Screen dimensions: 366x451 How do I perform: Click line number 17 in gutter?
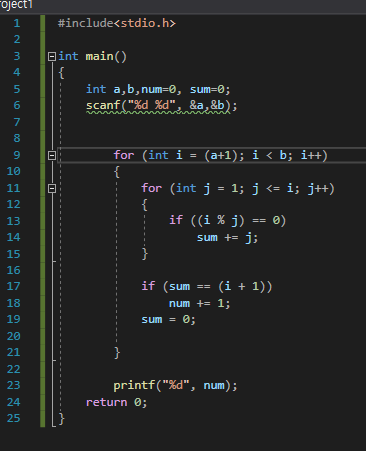[x=13, y=287]
